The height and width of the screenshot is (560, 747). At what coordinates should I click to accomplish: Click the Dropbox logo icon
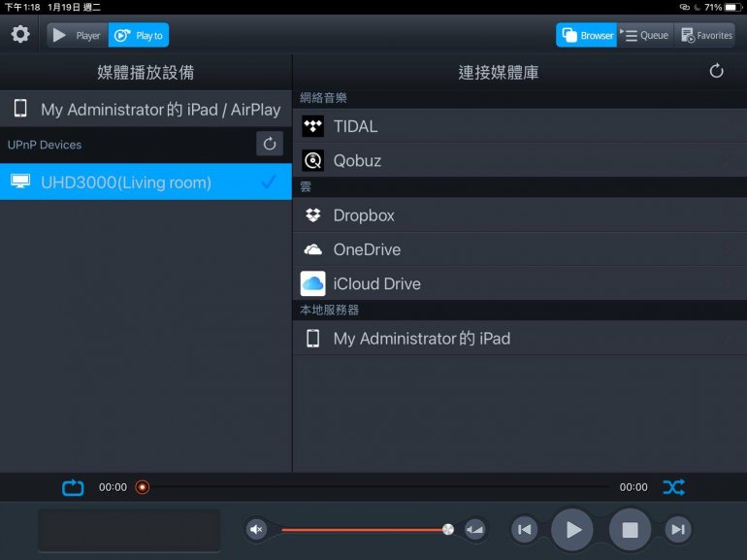(313, 215)
